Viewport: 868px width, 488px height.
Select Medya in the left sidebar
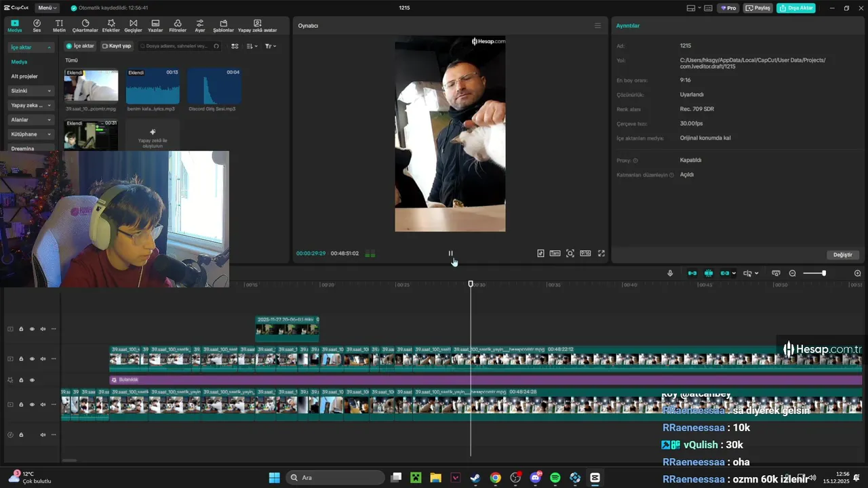(19, 62)
